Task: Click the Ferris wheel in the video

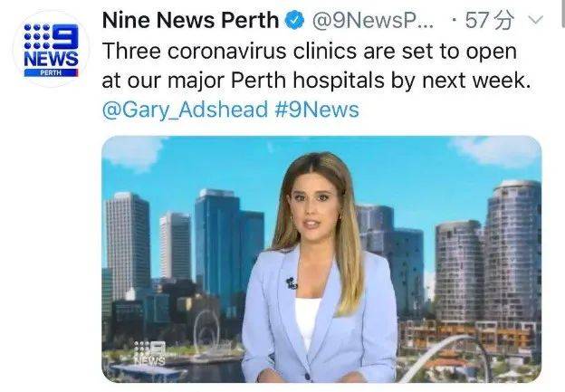Action: [206, 331]
